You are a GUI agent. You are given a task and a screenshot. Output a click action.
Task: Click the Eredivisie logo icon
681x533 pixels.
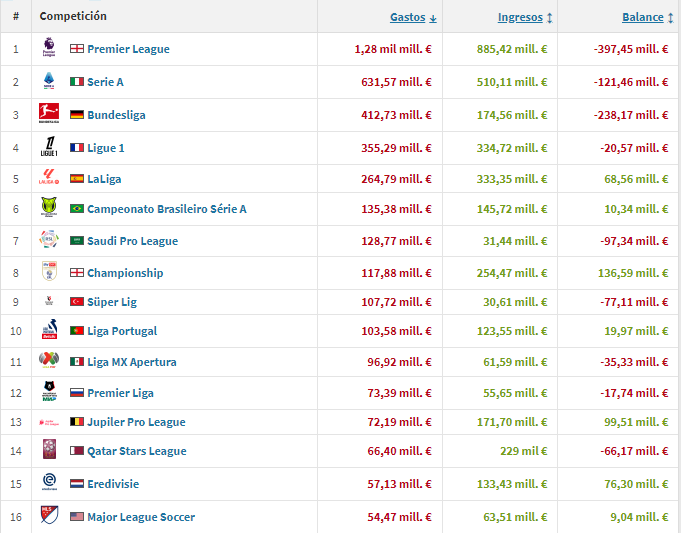[49, 482]
